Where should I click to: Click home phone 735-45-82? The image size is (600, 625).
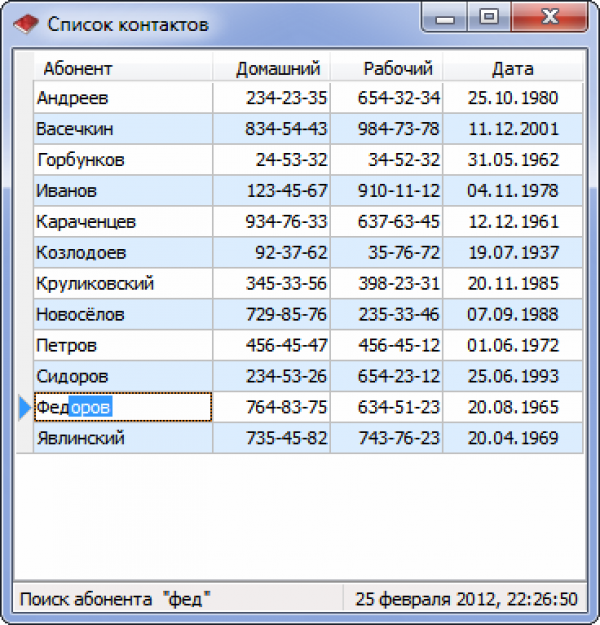click(271, 438)
